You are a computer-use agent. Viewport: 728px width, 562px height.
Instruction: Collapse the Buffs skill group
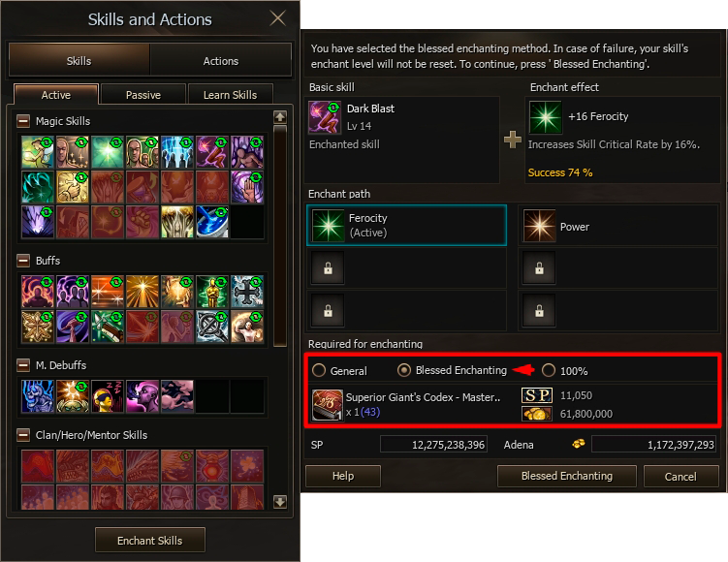click(x=23, y=261)
